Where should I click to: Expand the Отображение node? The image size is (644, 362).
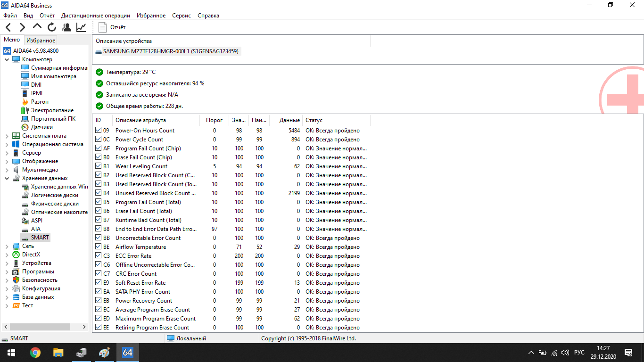pyautogui.click(x=7, y=161)
